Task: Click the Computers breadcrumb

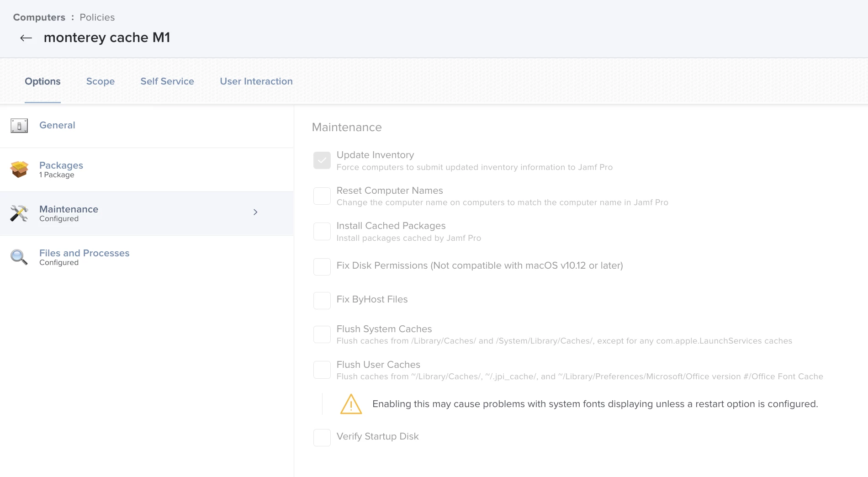Action: pos(39,17)
